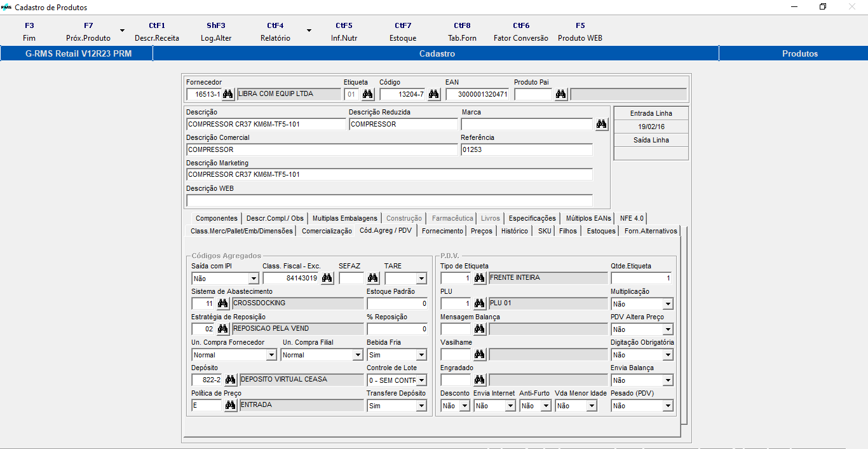Click binoculars next to Class. Fiscal field
This screenshot has height=449, width=868.
[x=327, y=278]
